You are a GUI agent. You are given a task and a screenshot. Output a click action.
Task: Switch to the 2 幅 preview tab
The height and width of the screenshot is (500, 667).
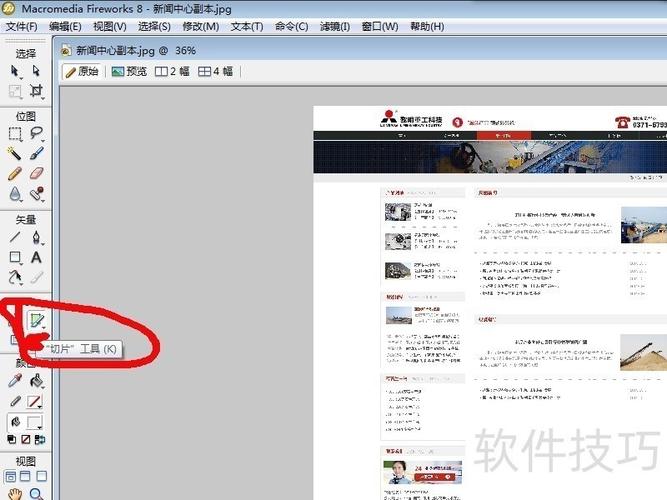click(172, 71)
